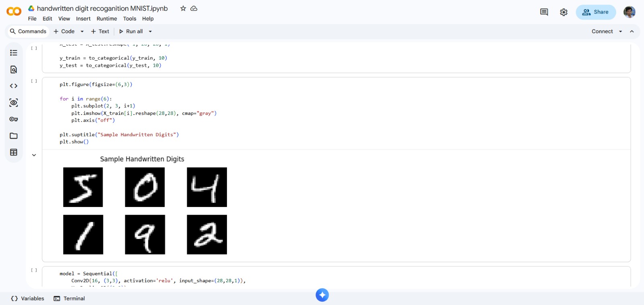This screenshot has width=644, height=305.
Task: Run the plt.figure code cell
Action: coord(34,81)
